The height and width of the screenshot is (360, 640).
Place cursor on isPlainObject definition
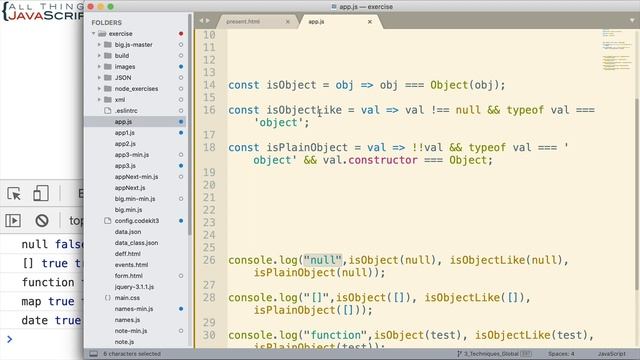click(307, 148)
